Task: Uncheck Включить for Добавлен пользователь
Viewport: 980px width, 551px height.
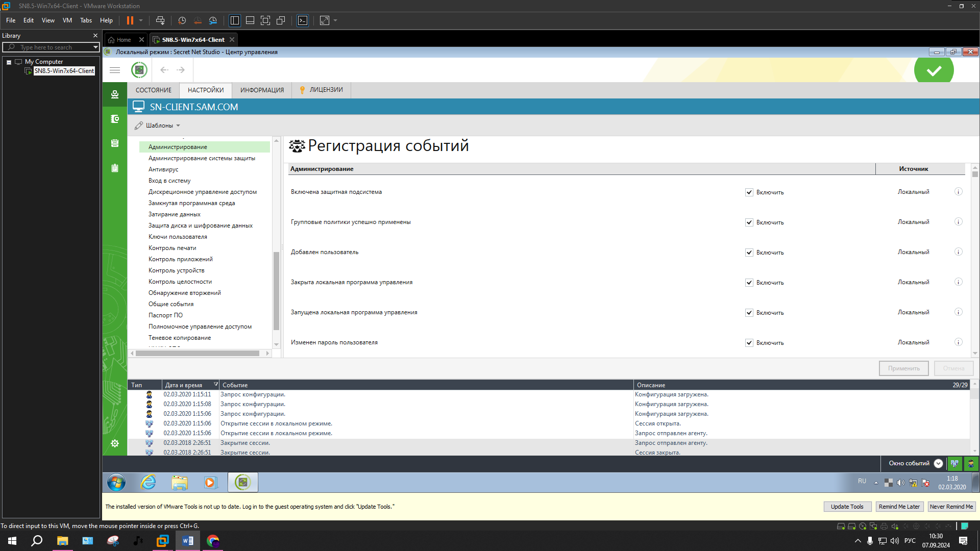Action: coord(749,253)
